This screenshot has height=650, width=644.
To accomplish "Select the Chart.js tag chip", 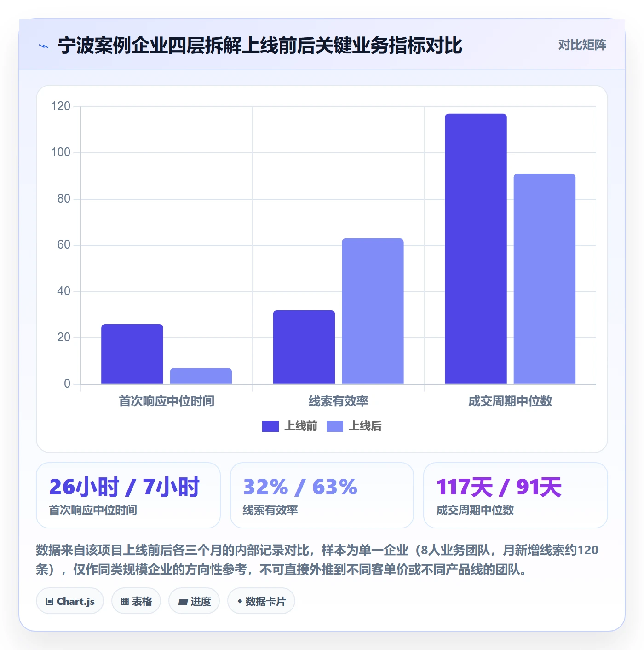I will pyautogui.click(x=70, y=601).
